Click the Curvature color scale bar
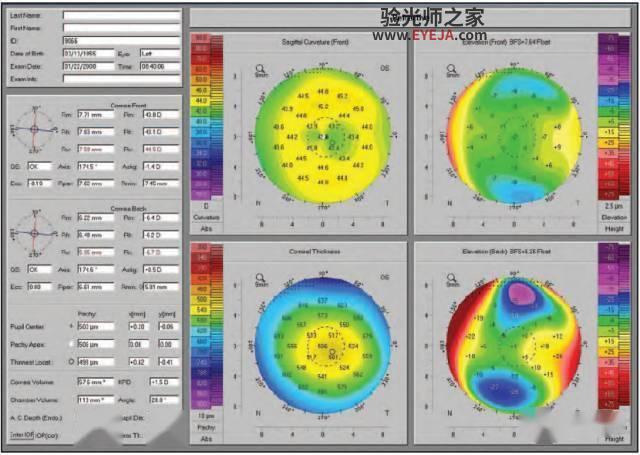This screenshot has height=455, width=640. (207, 117)
